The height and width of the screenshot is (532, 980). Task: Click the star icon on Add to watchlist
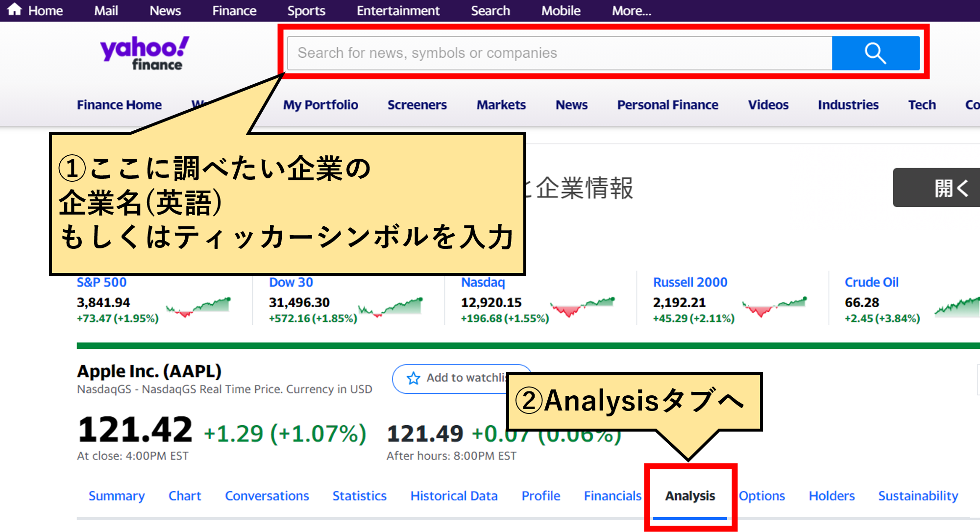[x=413, y=378]
